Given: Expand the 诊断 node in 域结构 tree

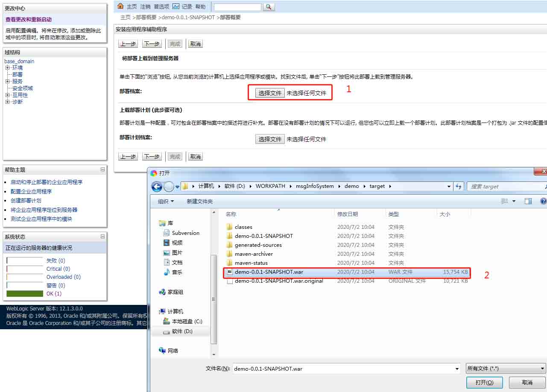Looking at the screenshot, I should [x=7, y=102].
